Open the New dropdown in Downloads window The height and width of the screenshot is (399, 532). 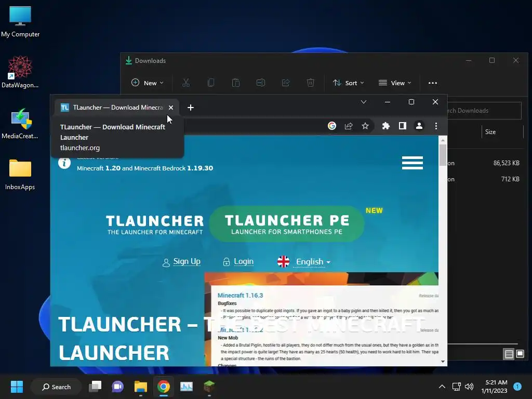tap(148, 83)
